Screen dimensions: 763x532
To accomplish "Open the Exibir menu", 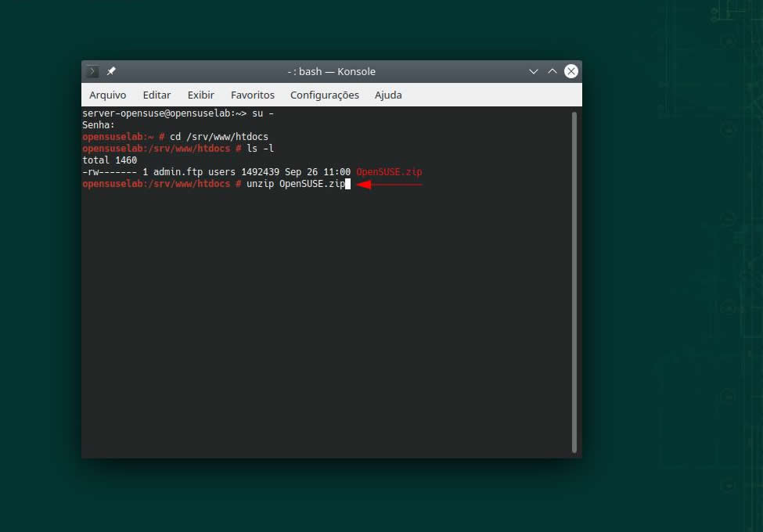I will (200, 95).
